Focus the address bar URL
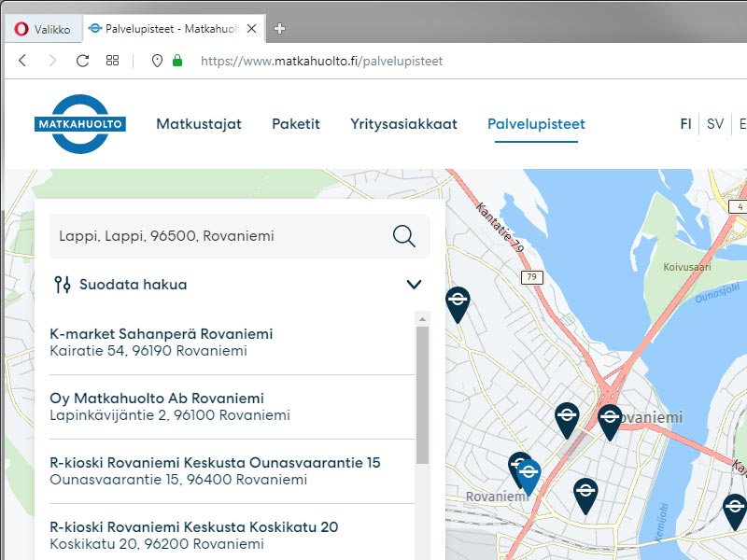Screen dimensions: 747x560 [x=321, y=61]
